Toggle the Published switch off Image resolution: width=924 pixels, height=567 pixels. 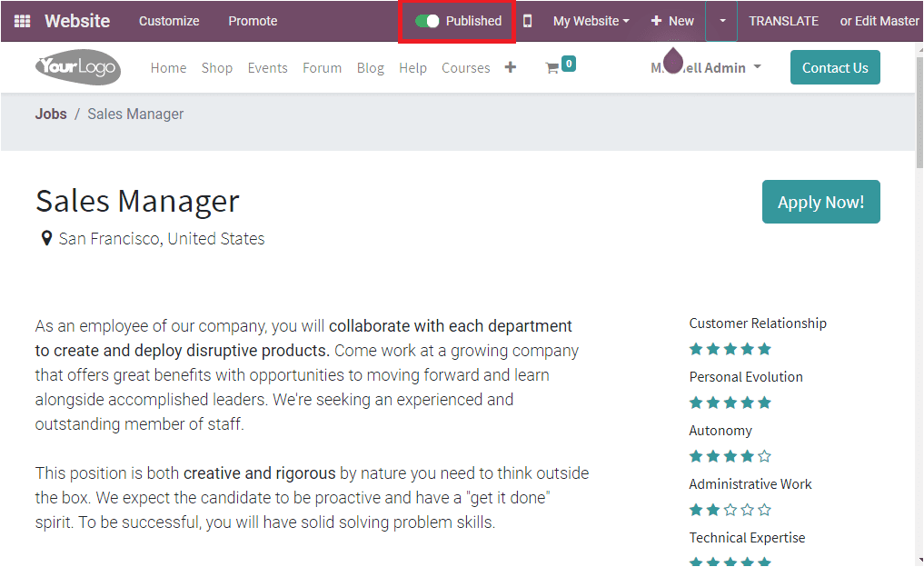(x=427, y=21)
